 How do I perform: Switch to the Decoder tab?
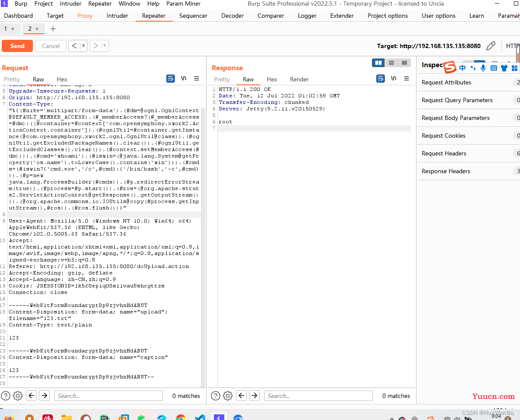click(233, 16)
